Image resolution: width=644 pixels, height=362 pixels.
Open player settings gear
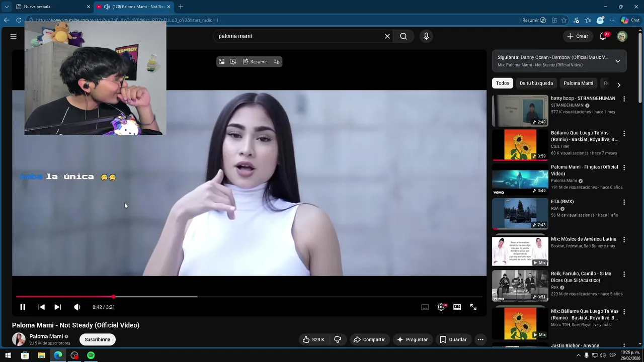(x=441, y=307)
